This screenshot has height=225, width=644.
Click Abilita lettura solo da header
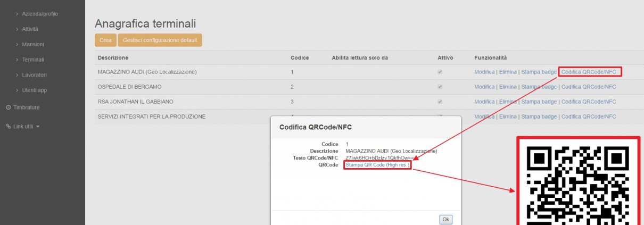[360, 57]
